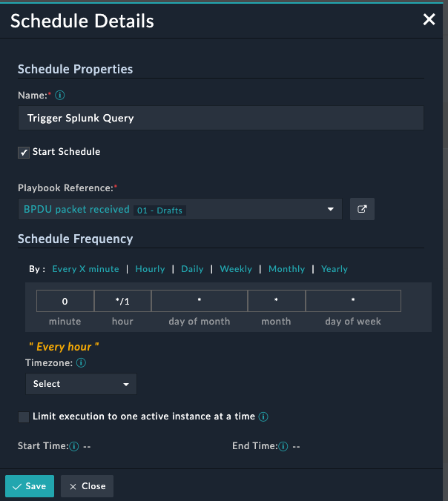This screenshot has height=501, width=448.
Task: Open the playbook in new window icon
Action: (x=362, y=209)
